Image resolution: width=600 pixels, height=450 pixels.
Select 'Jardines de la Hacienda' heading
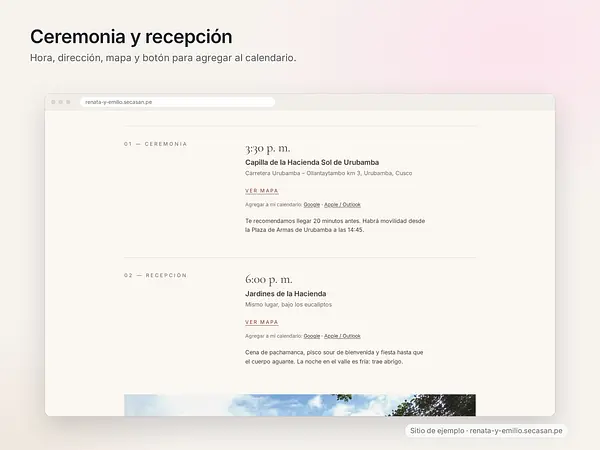(285, 294)
